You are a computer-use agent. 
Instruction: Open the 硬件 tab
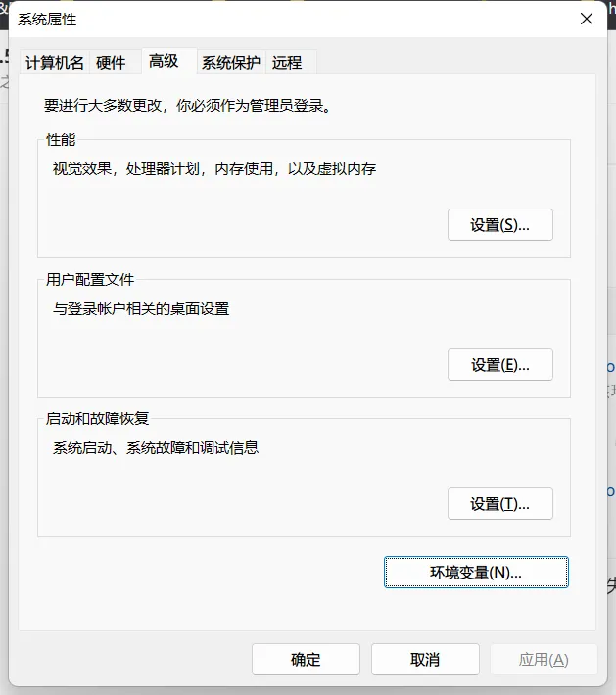click(111, 63)
